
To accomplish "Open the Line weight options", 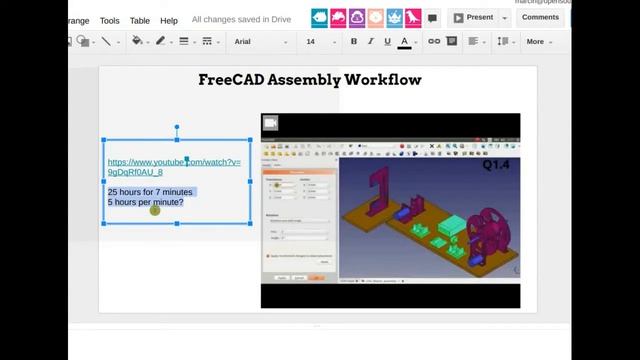I will pos(184,41).
